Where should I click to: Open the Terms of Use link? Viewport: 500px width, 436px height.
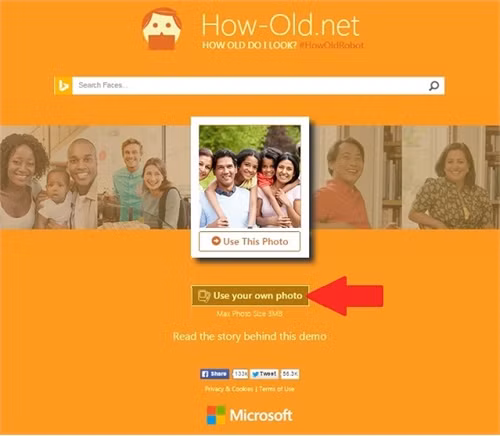click(277, 389)
